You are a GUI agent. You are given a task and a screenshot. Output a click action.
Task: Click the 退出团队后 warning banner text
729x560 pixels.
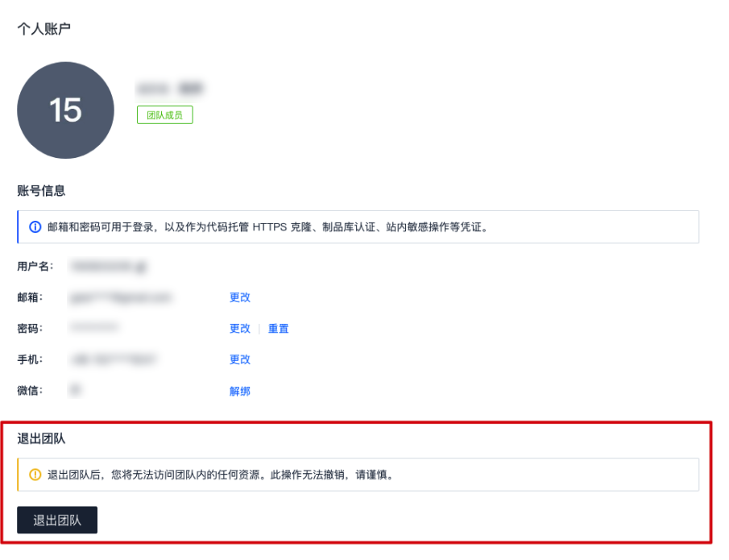[x=222, y=475]
